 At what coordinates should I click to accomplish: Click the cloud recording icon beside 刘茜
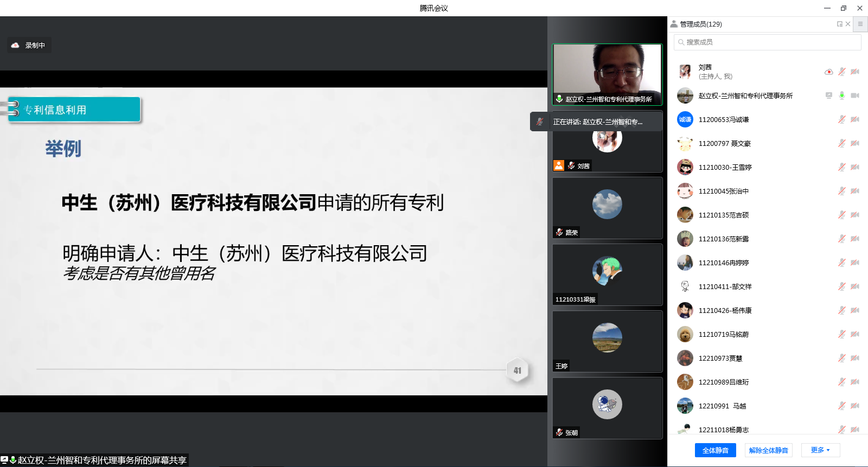click(x=828, y=72)
